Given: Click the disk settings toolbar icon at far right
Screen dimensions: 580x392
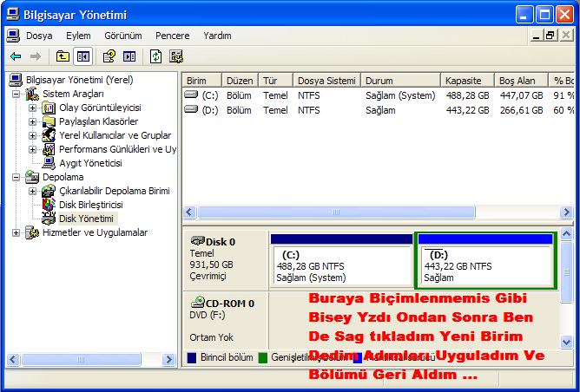Looking at the screenshot, I should pyautogui.click(x=176, y=56).
